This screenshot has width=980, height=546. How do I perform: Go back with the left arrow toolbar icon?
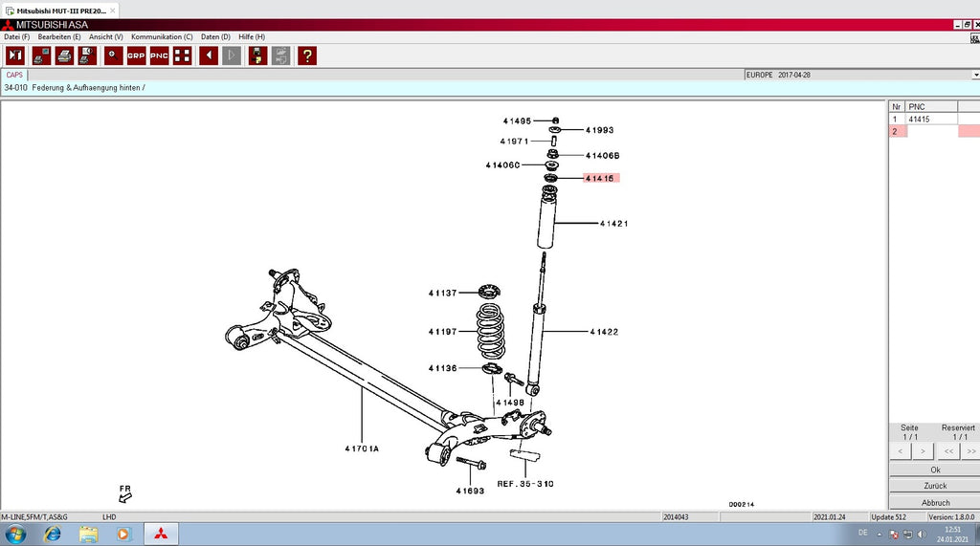(209, 55)
